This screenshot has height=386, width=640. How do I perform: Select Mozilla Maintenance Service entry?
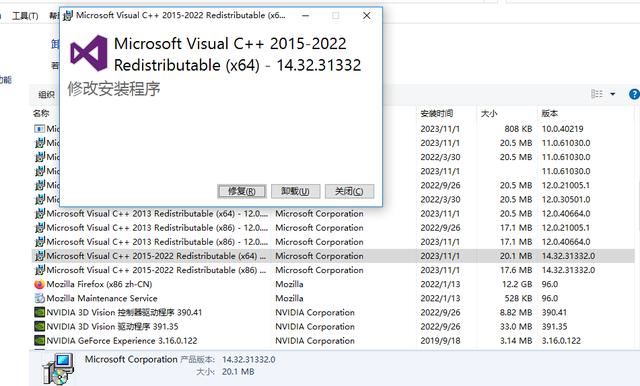coord(102,298)
